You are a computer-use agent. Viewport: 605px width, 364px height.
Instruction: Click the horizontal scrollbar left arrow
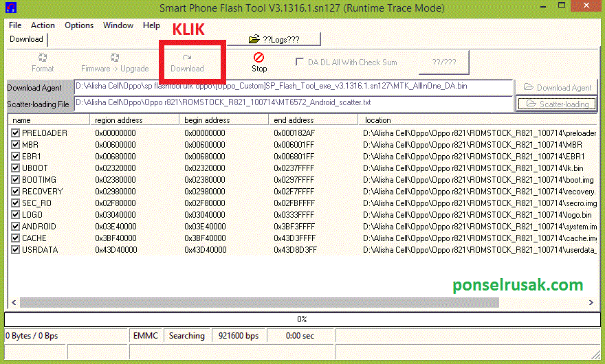coord(14,303)
